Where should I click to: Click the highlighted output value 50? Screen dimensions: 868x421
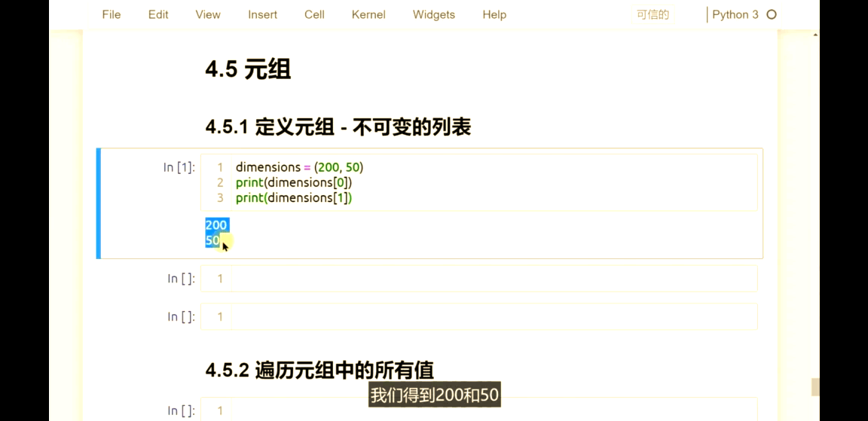(212, 241)
